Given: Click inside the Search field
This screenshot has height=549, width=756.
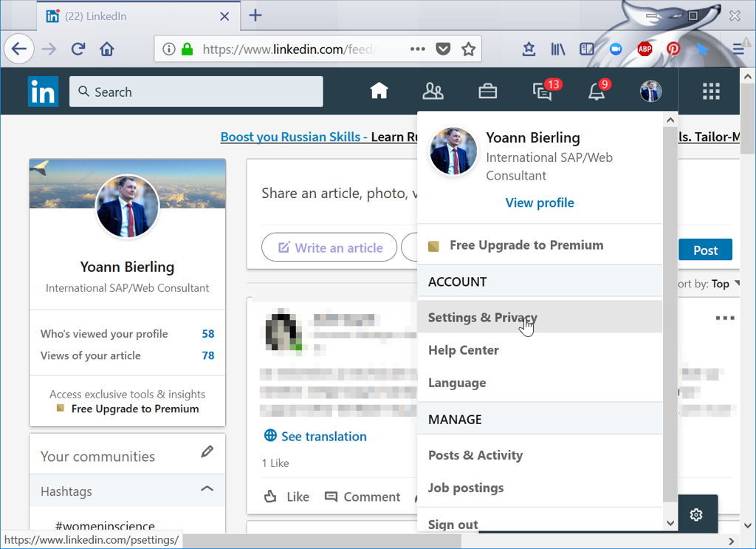Looking at the screenshot, I should [x=196, y=91].
